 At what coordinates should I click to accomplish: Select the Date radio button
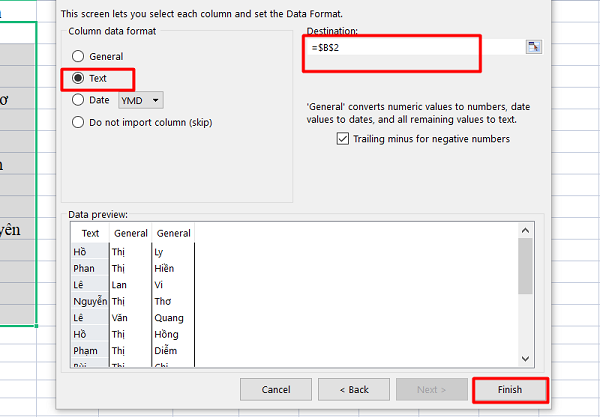coord(78,100)
